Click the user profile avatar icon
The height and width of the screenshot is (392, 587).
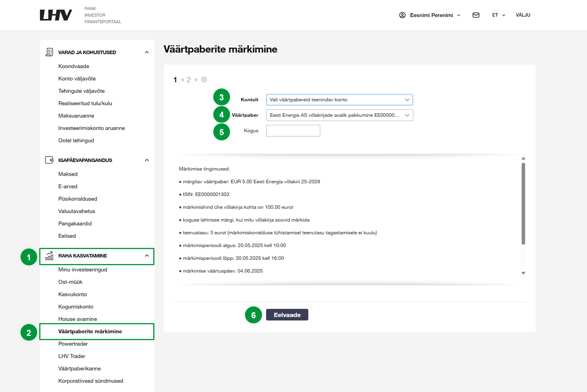pyautogui.click(x=402, y=15)
